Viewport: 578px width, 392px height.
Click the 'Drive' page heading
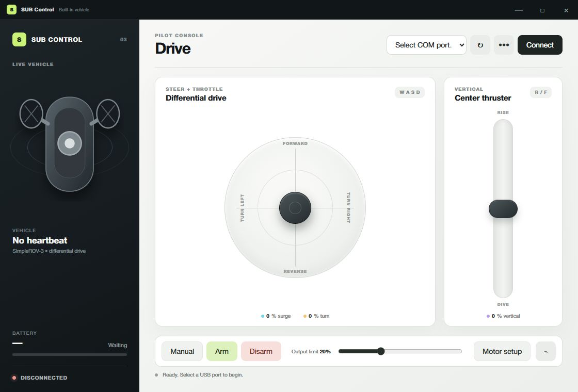pos(173,48)
